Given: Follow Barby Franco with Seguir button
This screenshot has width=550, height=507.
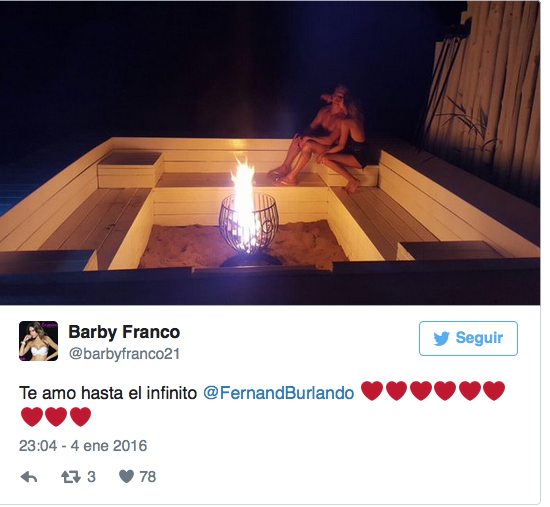Looking at the screenshot, I should point(468,338).
